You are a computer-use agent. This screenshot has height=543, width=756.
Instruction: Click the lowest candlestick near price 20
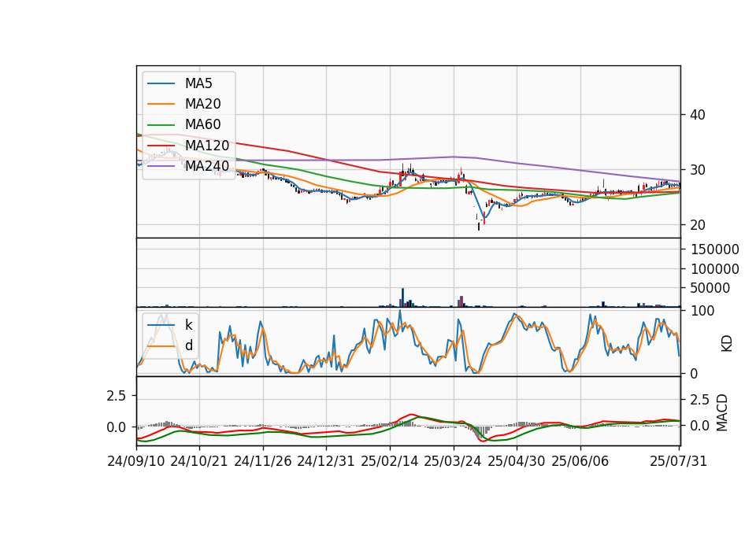[479, 226]
